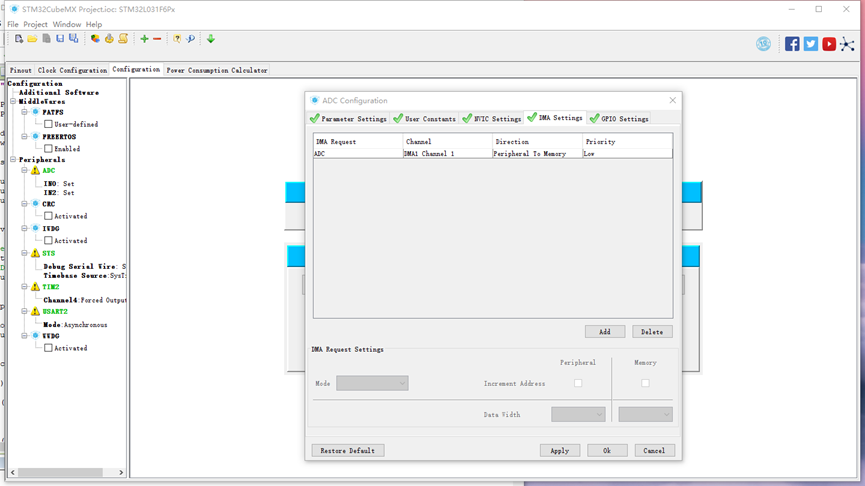Collapse the TIM2 tree node

click(24, 287)
